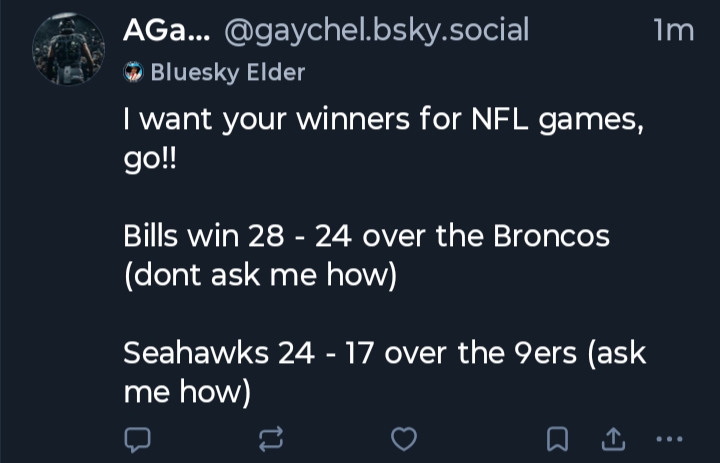Bookmark this NFL predictions post

559,438
